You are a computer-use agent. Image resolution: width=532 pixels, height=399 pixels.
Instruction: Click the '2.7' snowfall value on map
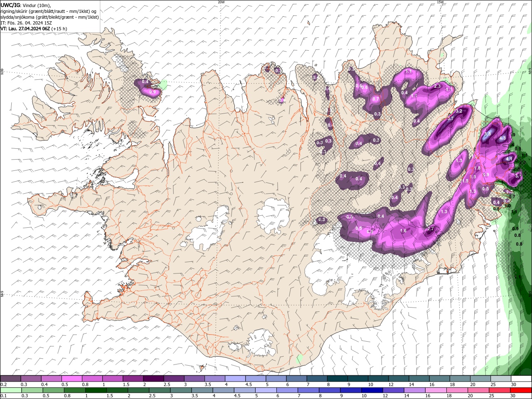click(x=431, y=229)
